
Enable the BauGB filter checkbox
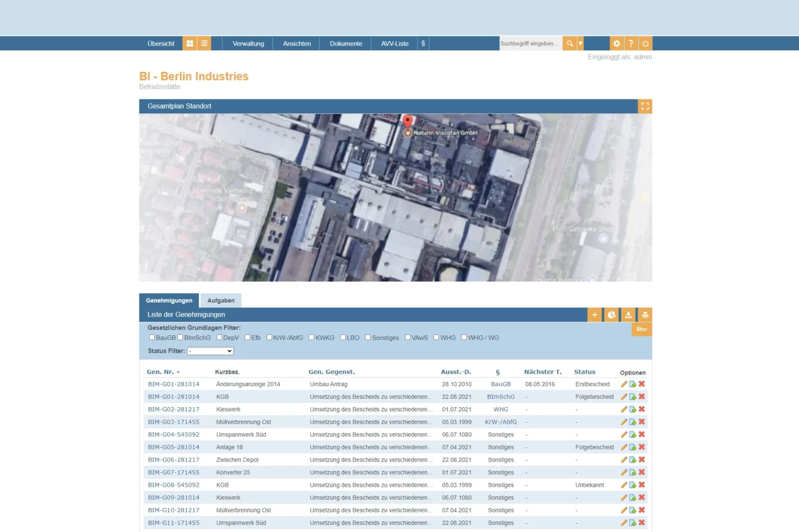pyautogui.click(x=152, y=338)
